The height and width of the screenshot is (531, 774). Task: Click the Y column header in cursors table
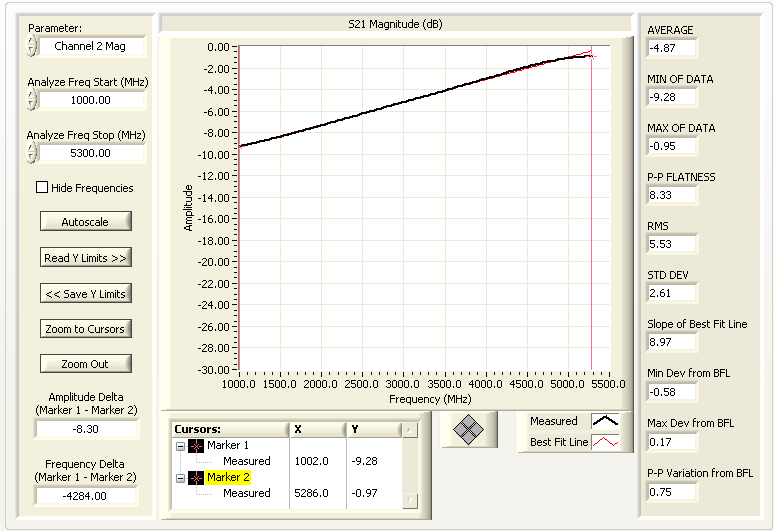pos(374,429)
